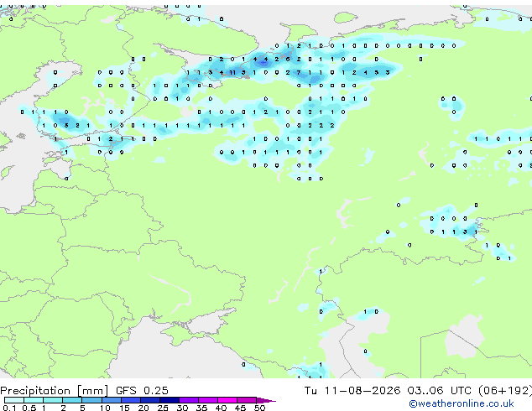Click the above-50 arrow at legend end
532x411 pixels.
266,400
